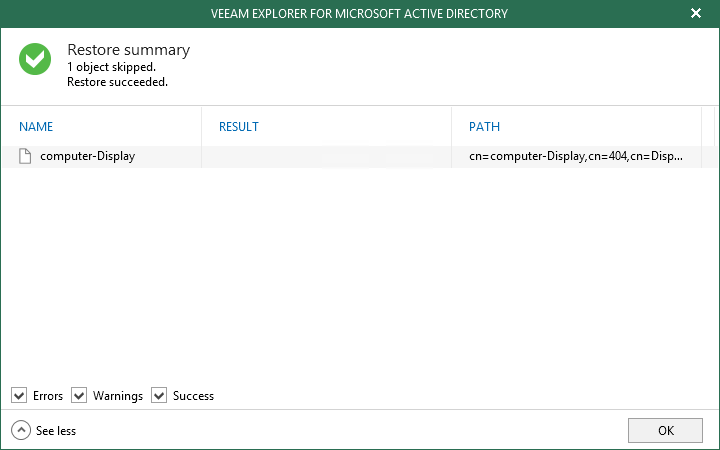Select the computer-Display row name
720x450 pixels.
pyautogui.click(x=88, y=156)
